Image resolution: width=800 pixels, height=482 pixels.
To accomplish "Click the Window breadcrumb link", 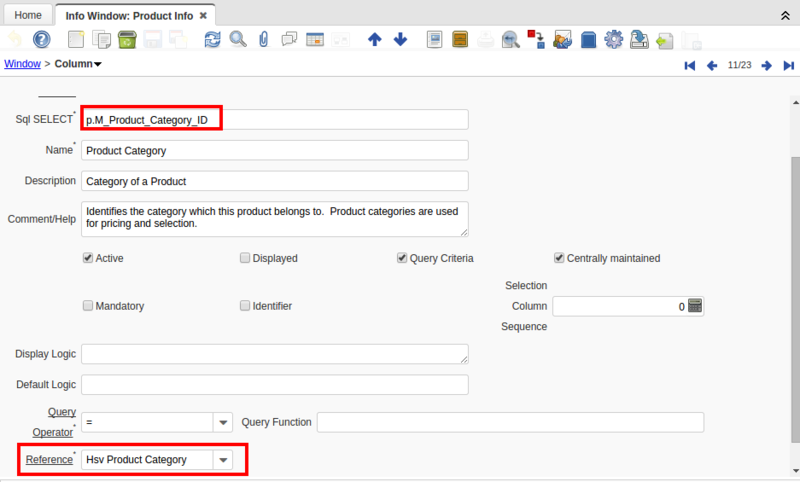I will click(22, 64).
